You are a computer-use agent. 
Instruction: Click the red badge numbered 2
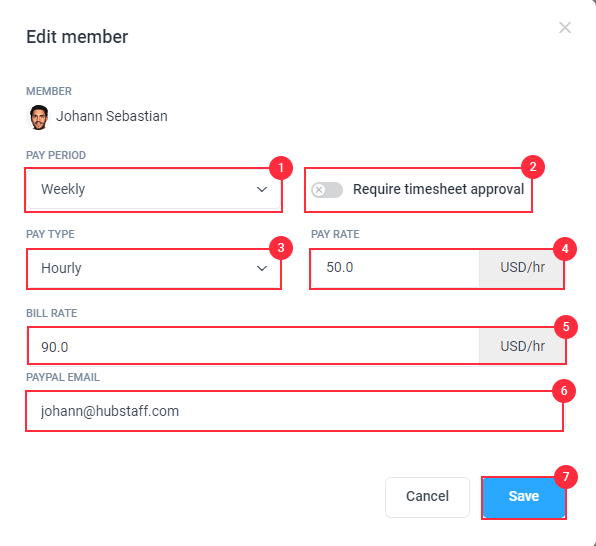533,167
